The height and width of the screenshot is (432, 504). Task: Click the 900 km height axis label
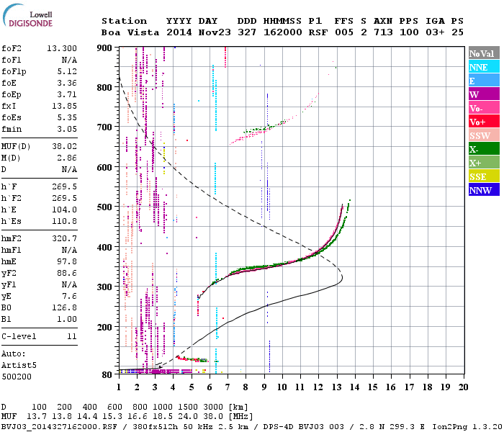[x=104, y=48]
